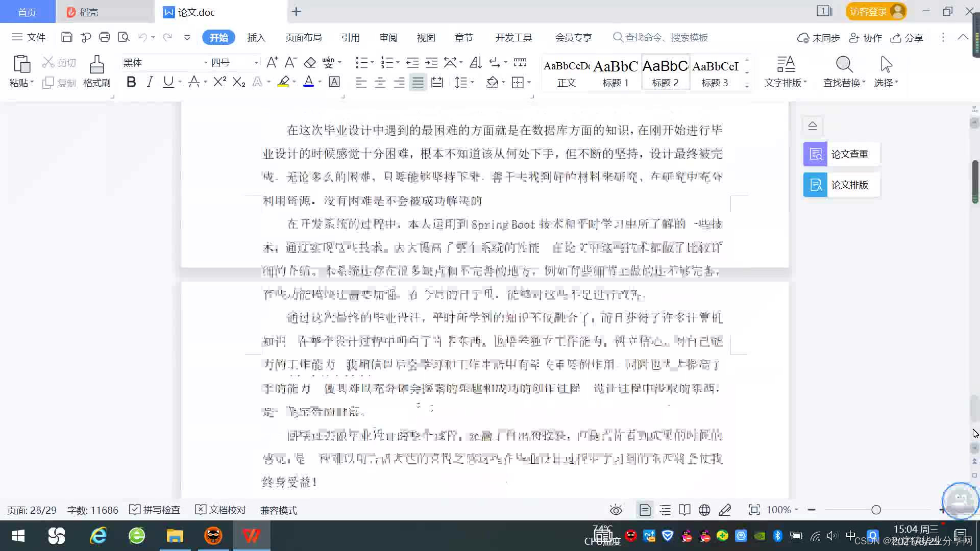Click the font color A swatch

pyautogui.click(x=308, y=82)
